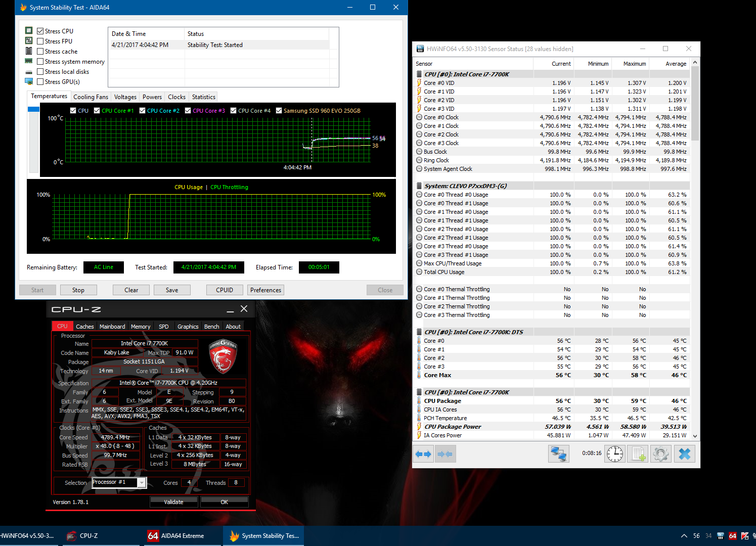Image resolution: width=756 pixels, height=546 pixels.
Task: Click the expand-columns double arrow icon in HWiNFO
Action: [423, 454]
